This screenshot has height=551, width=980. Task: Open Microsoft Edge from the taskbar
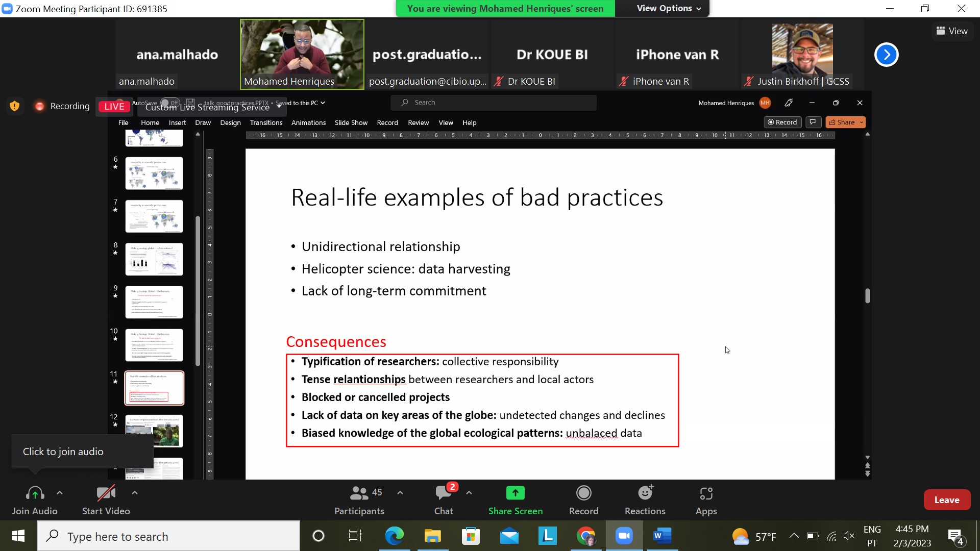[394, 536]
